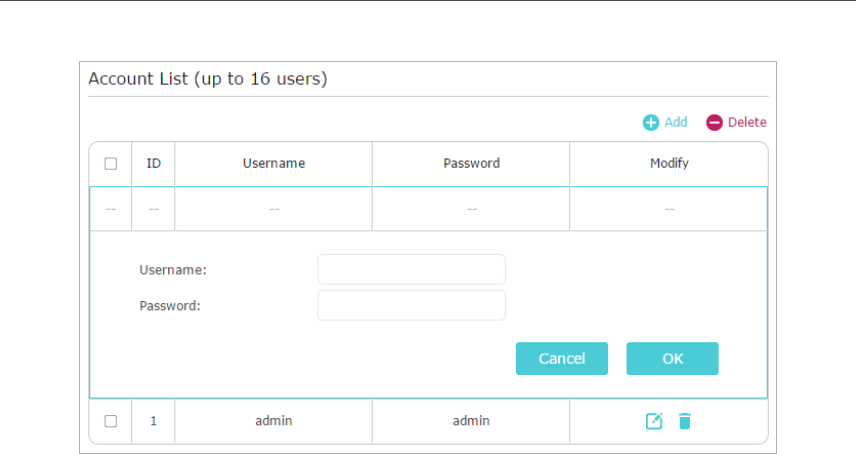
Task: Click the Modify column header
Action: (x=669, y=163)
